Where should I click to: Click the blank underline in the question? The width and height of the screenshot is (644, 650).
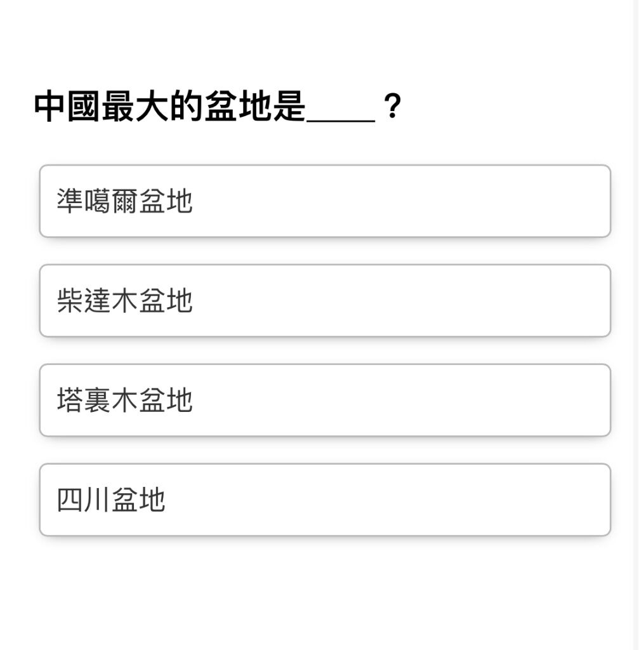[341, 121]
